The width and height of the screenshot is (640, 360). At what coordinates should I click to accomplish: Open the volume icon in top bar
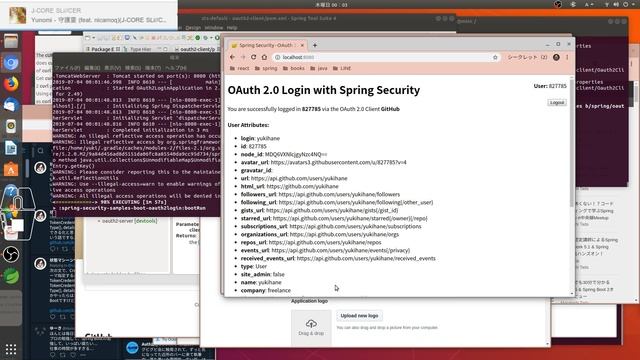tap(616, 4)
